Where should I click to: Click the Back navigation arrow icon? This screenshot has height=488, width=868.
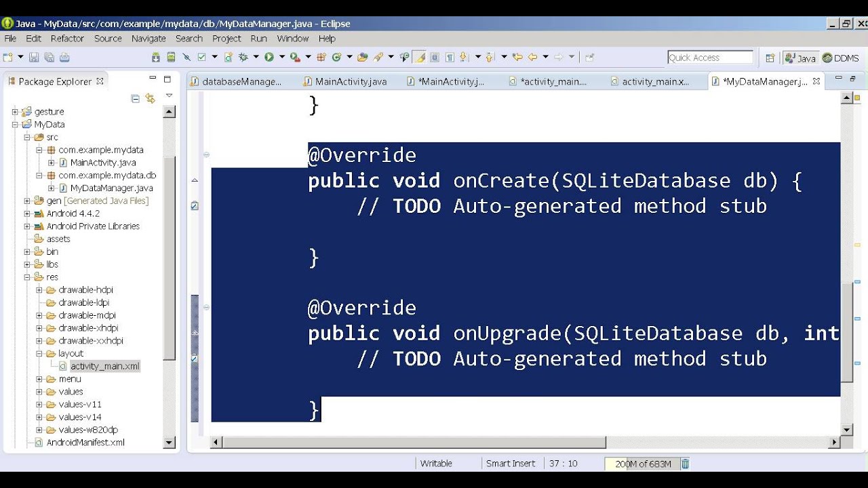tap(533, 58)
